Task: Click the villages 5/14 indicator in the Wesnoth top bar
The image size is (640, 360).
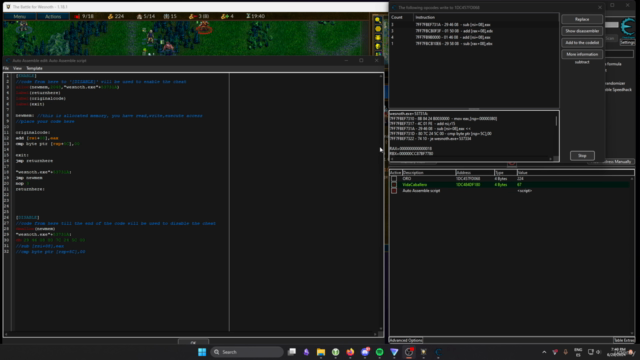Action: point(146,16)
